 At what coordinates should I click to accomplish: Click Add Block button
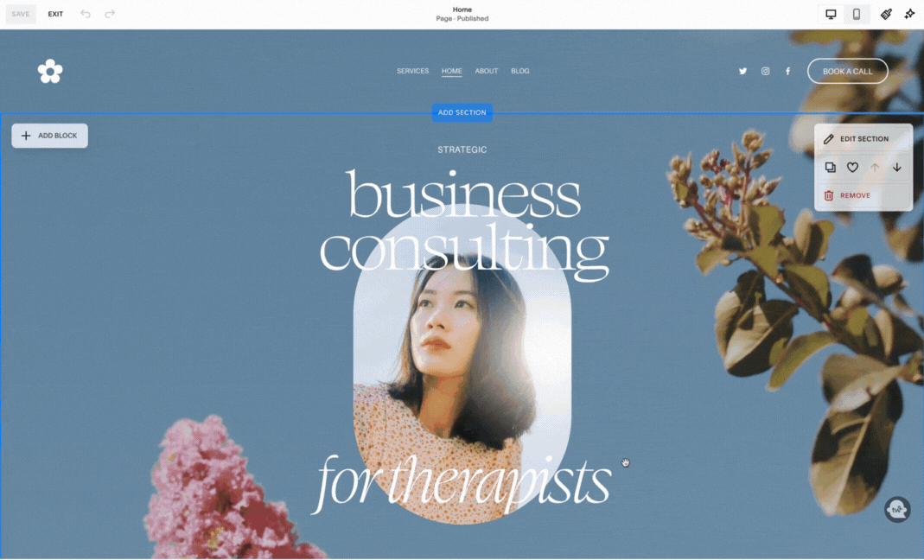coord(49,136)
